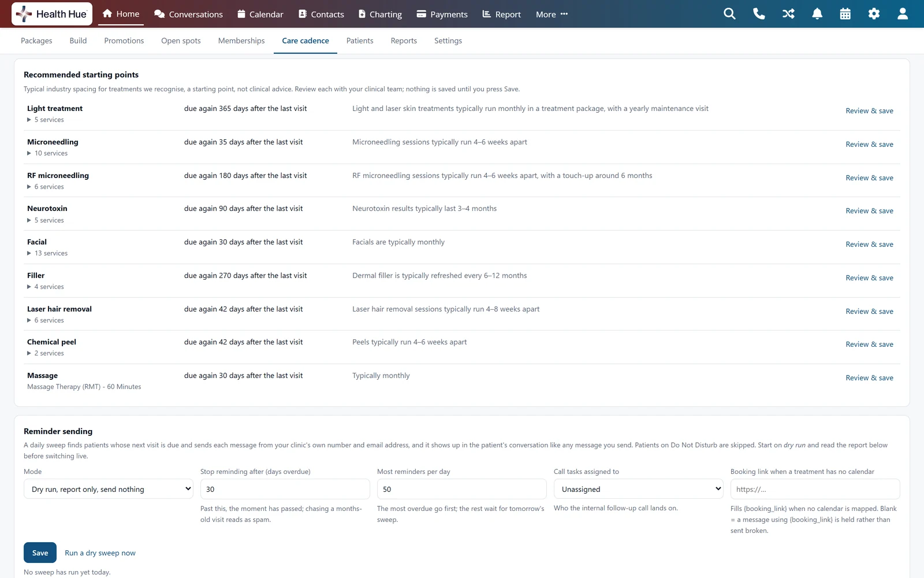Open the Mode dropdown
The image size is (924, 578).
pyautogui.click(x=109, y=489)
